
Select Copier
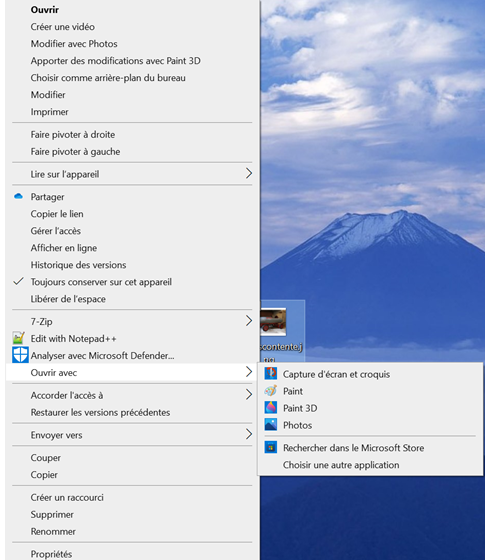click(132, 475)
